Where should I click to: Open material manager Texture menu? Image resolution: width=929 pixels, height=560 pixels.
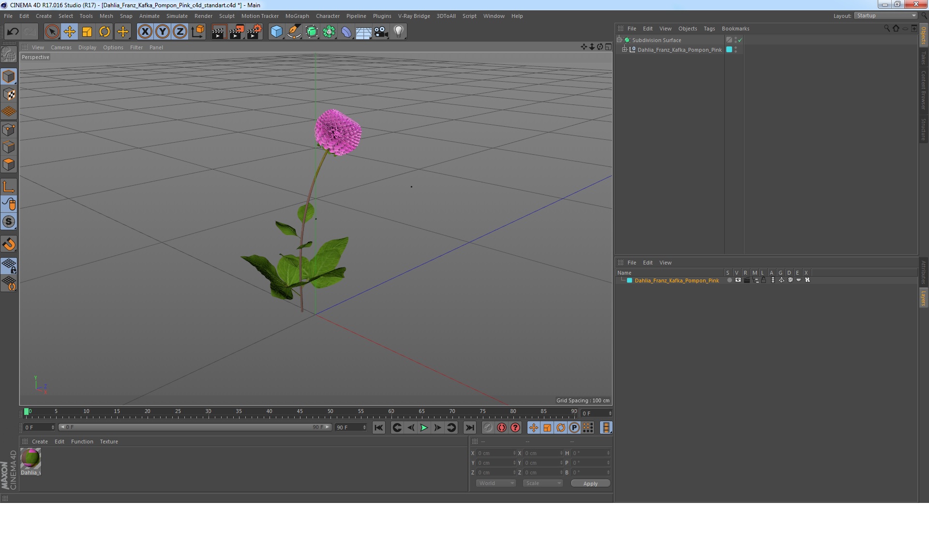pos(109,442)
